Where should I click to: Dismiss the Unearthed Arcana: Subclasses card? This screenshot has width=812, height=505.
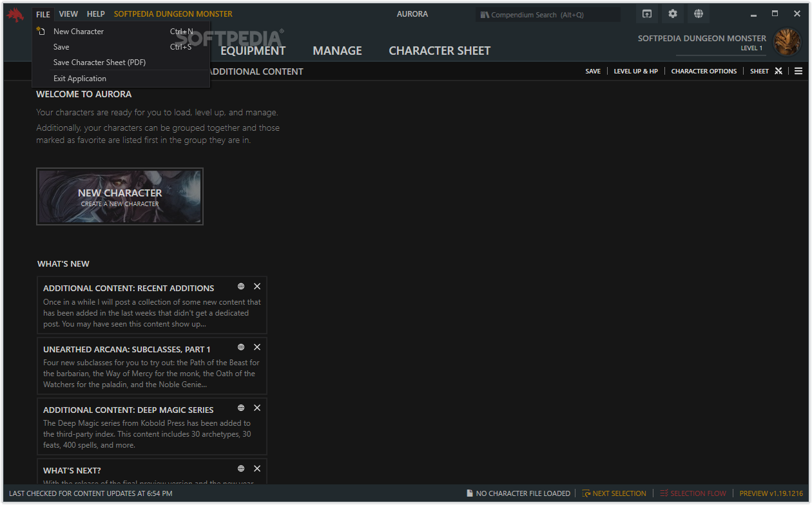point(257,347)
